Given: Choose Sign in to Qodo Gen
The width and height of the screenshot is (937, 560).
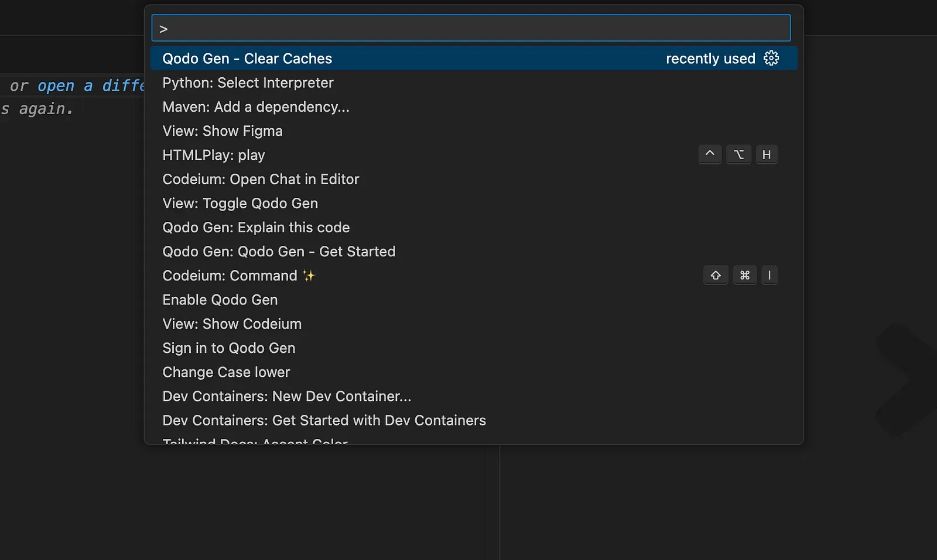Looking at the screenshot, I should [x=474, y=348].
